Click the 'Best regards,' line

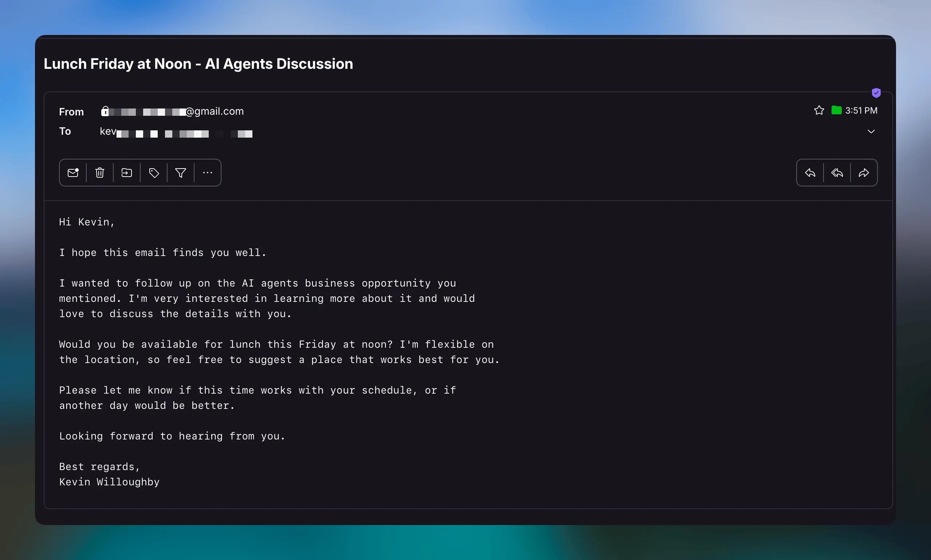(100, 466)
